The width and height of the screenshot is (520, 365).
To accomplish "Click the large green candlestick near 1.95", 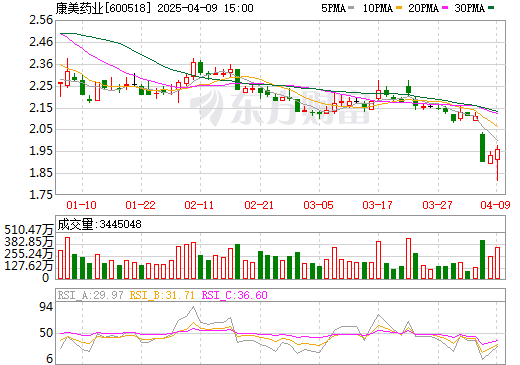I will 482,148.
